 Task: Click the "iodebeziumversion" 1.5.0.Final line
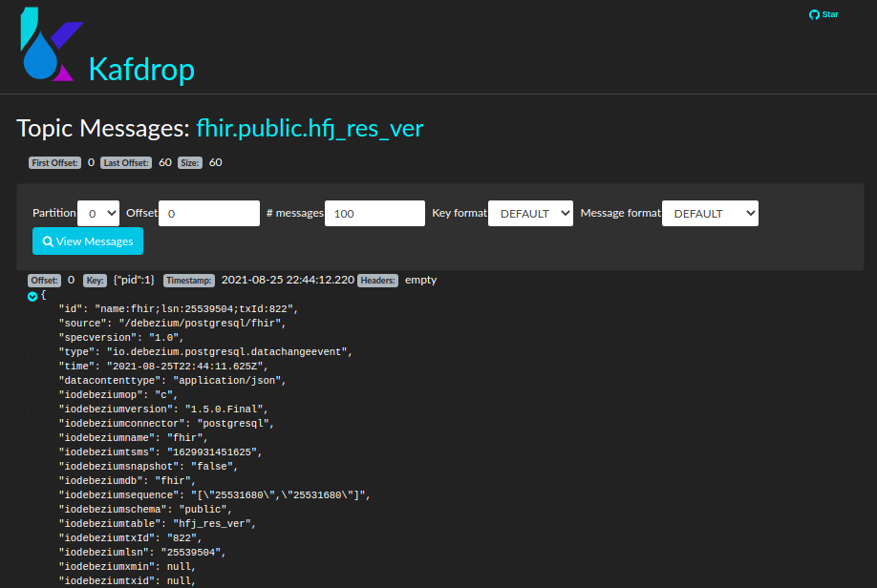tap(163, 409)
